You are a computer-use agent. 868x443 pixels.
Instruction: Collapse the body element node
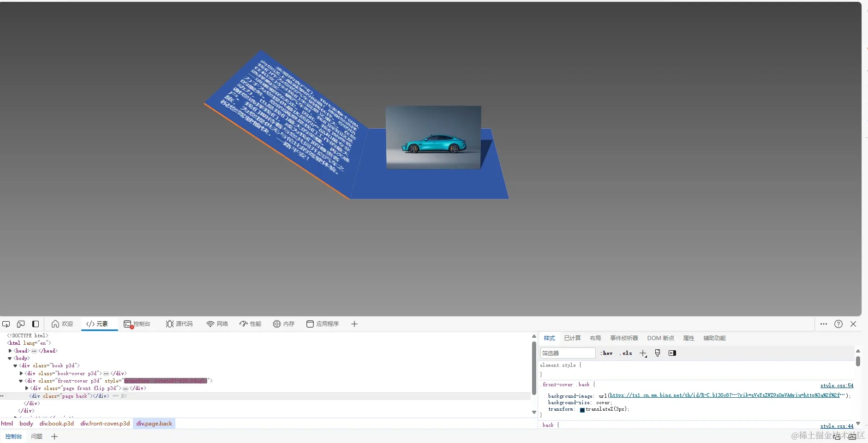10,358
